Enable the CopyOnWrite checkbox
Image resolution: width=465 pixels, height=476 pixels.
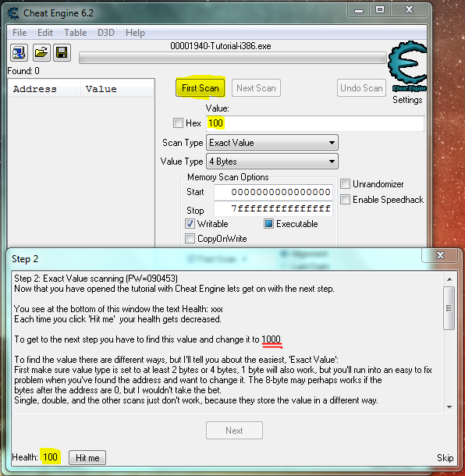[x=190, y=238]
